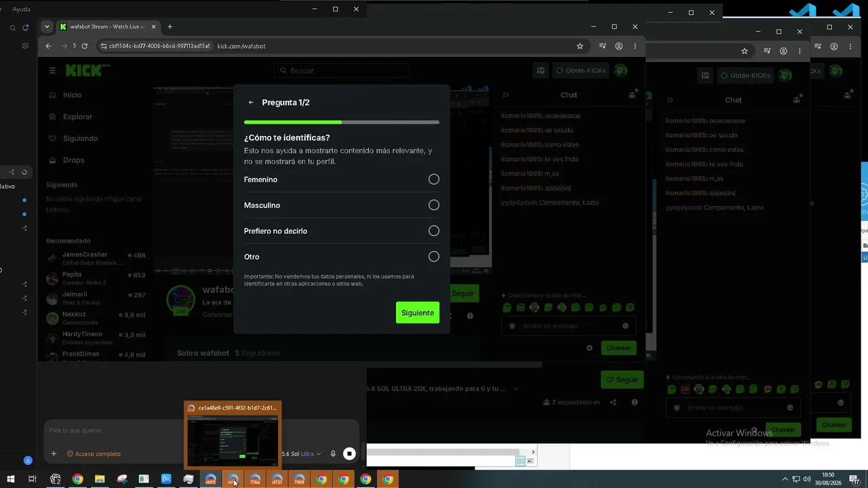Click the Pregunta 1/2 progress bar
Image resolution: width=868 pixels, height=488 pixels.
(x=342, y=122)
